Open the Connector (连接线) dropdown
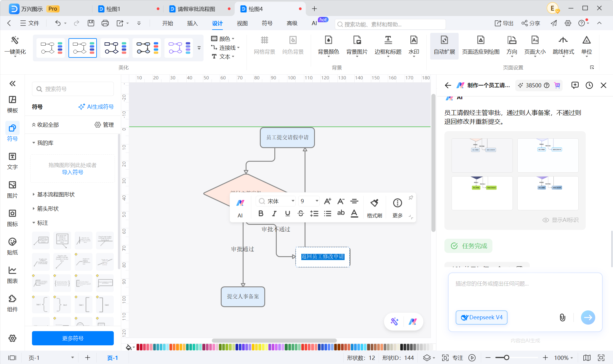Image resolution: width=613 pixels, height=364 pixels. coord(225,48)
